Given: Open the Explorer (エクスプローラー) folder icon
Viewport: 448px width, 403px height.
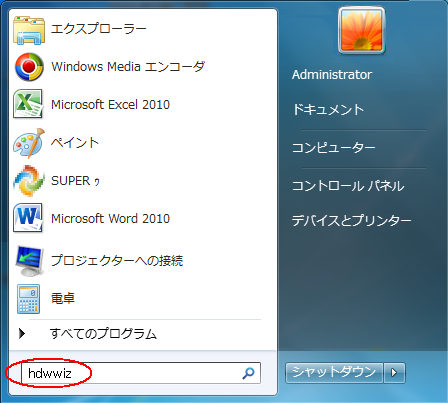Looking at the screenshot, I should (29, 30).
